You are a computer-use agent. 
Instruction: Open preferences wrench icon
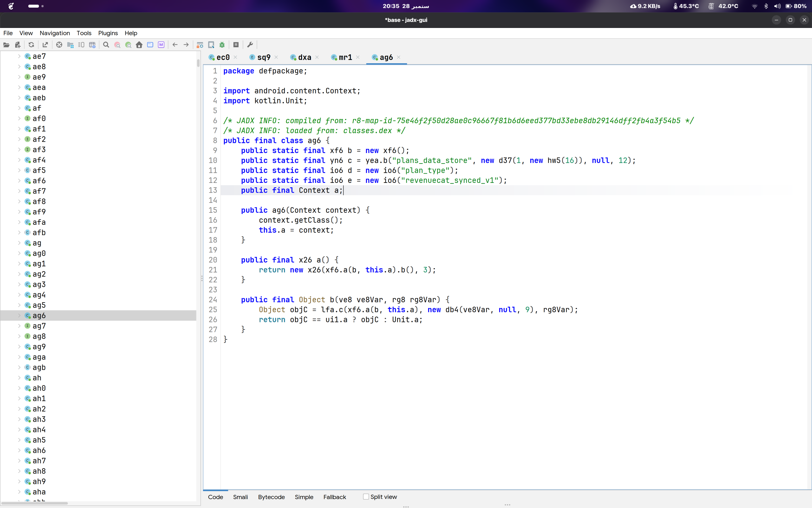(250, 45)
